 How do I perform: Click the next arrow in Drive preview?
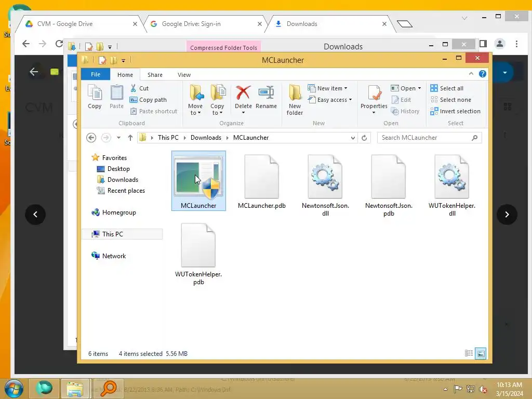tap(507, 215)
